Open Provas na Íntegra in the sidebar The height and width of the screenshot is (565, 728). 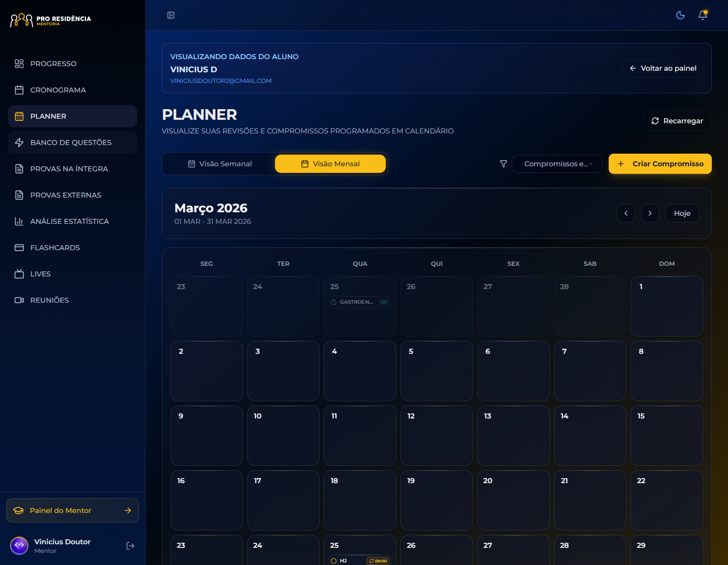coord(72,169)
